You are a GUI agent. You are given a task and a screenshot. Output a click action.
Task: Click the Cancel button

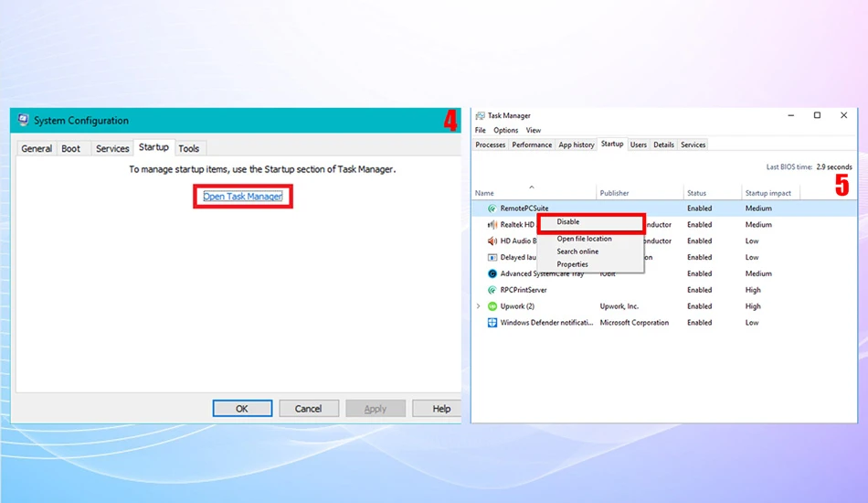pyautogui.click(x=308, y=408)
